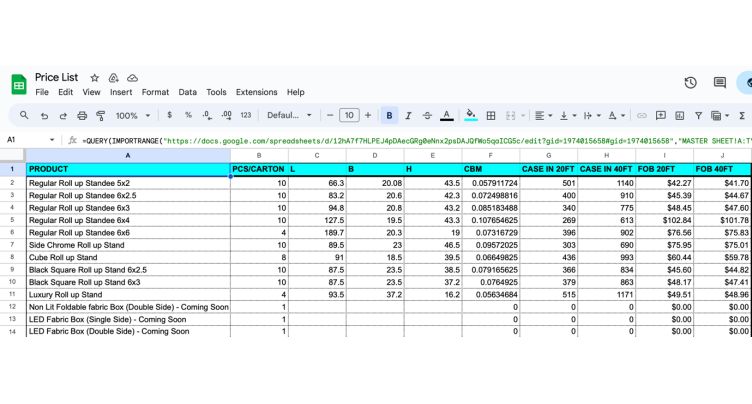Check the cloud saved status icon
Viewport: 752px width, 404px height.
coord(132,78)
